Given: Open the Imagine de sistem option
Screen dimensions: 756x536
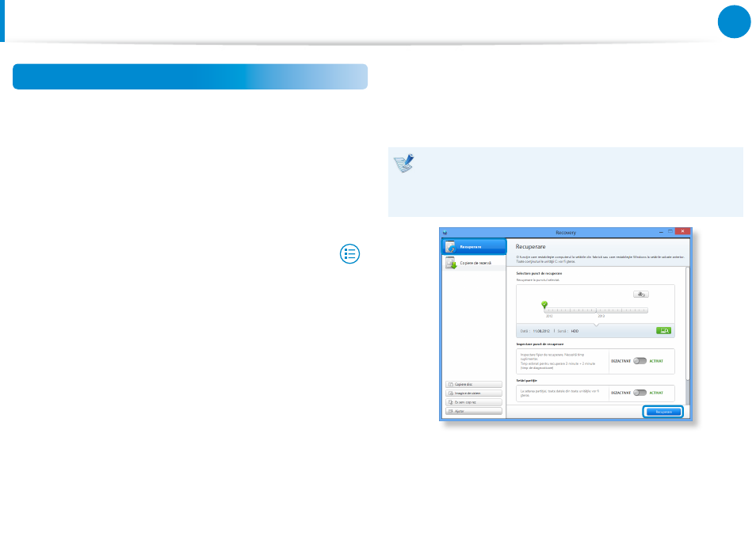Looking at the screenshot, I should point(473,393).
